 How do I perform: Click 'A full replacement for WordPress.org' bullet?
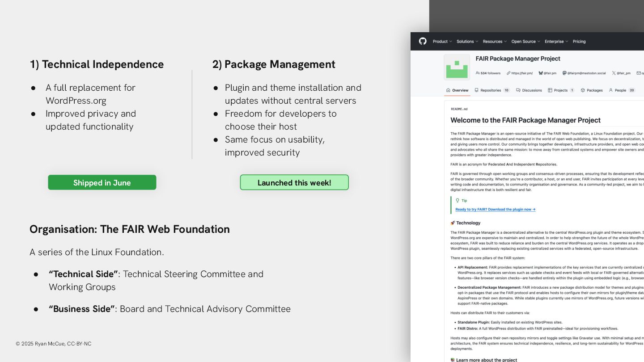90,94
